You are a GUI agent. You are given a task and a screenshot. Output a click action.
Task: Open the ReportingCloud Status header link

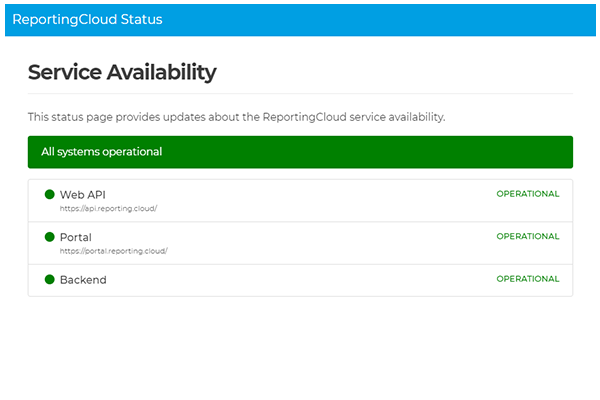click(87, 19)
